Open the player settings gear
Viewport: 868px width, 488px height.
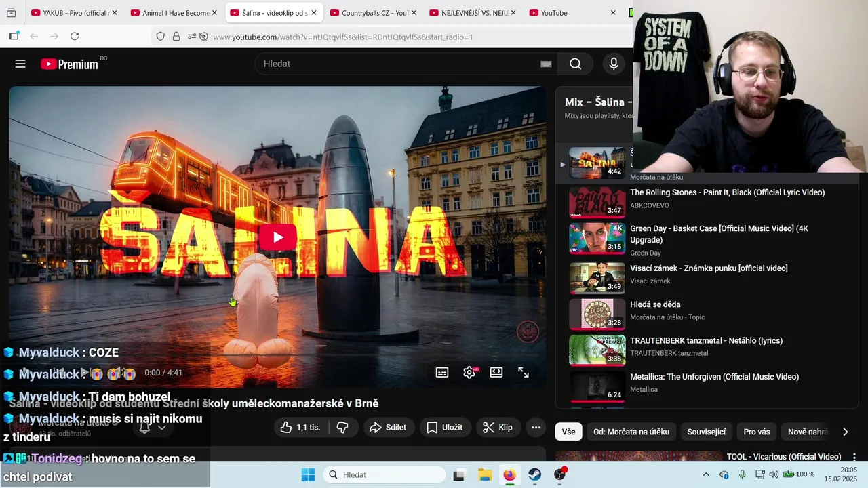coord(469,372)
